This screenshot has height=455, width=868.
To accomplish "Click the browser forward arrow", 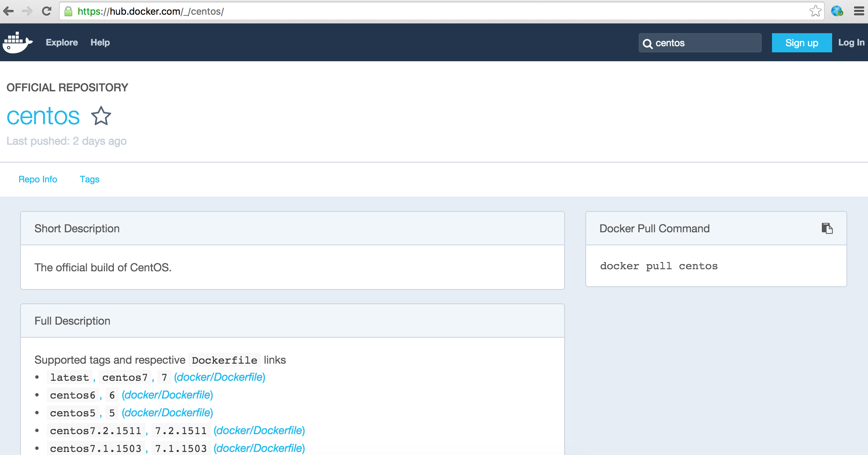I will point(27,11).
